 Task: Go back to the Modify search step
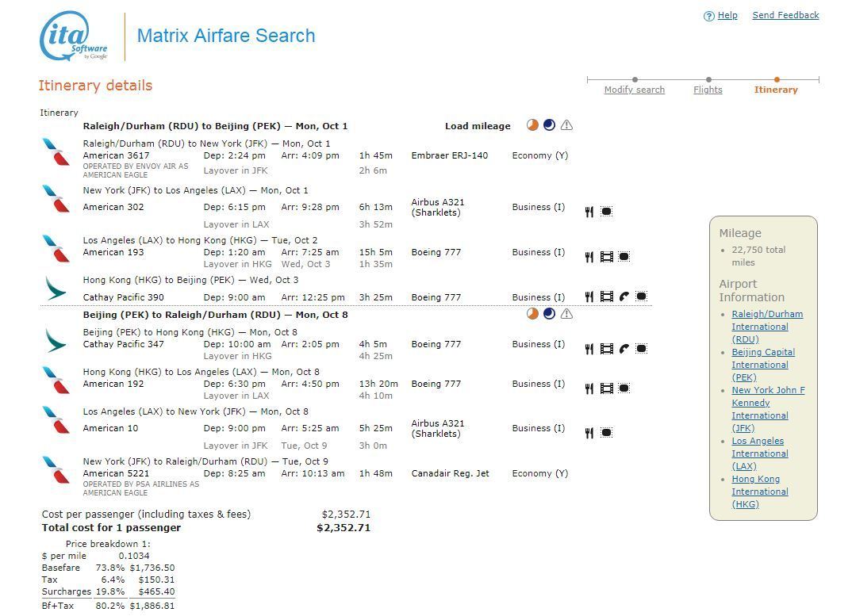tap(635, 90)
